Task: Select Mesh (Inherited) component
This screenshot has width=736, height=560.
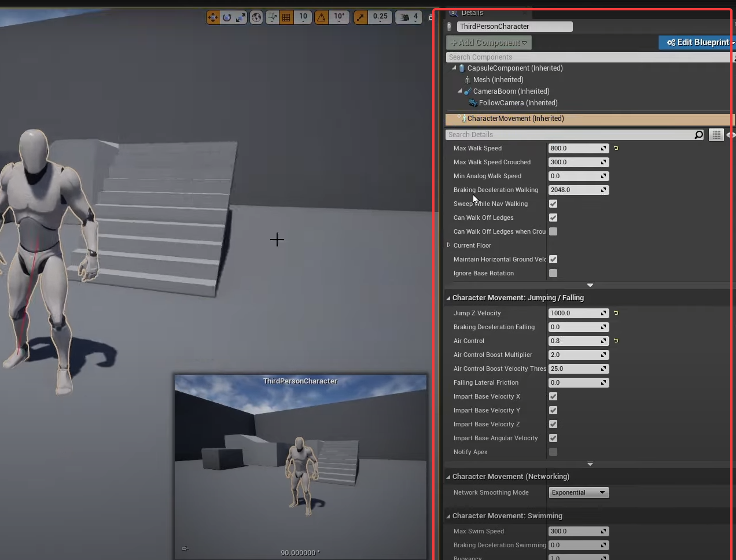Action: click(x=498, y=80)
